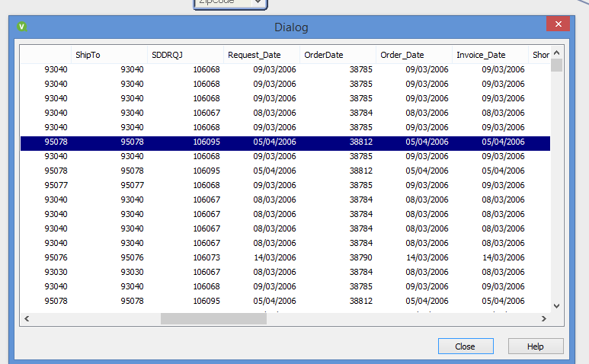The image size is (589, 364).
Task: Click the horizontal scrollbar thumb
Action: tap(213, 318)
